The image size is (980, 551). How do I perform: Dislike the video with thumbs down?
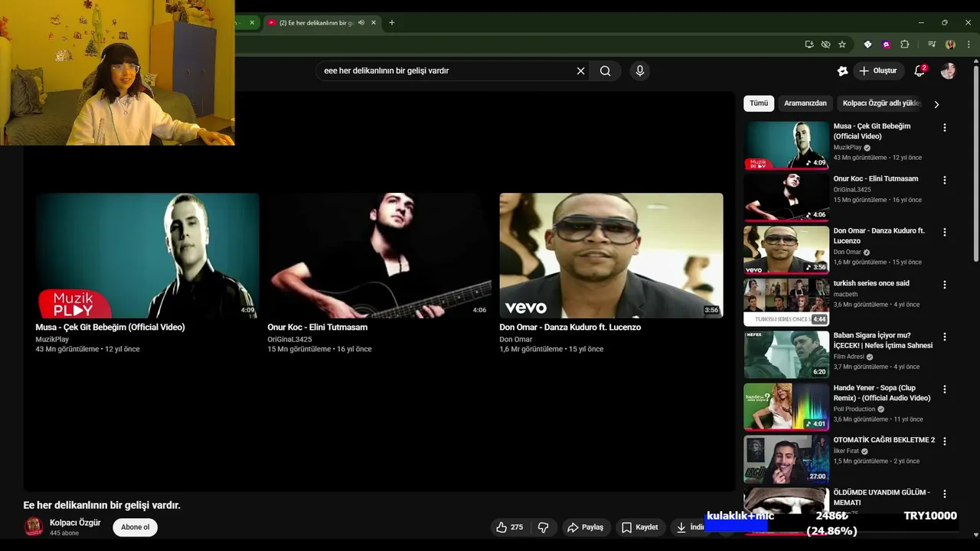pyautogui.click(x=543, y=527)
